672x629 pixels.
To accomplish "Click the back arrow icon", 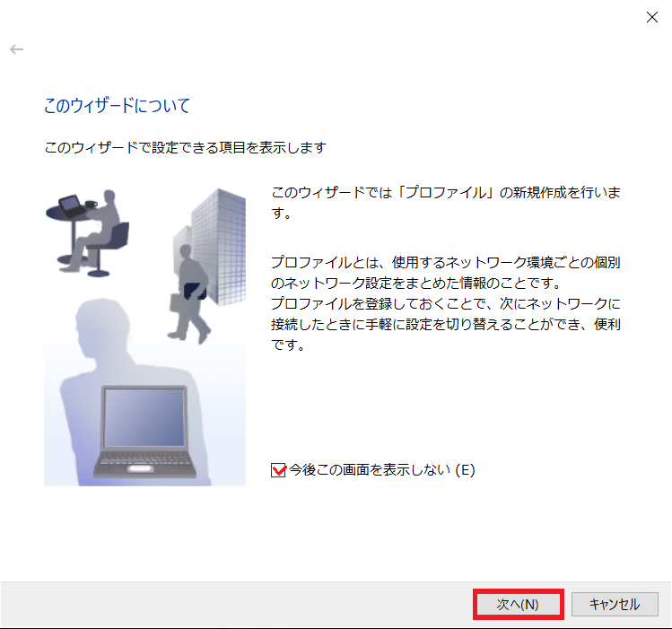I will (x=17, y=49).
